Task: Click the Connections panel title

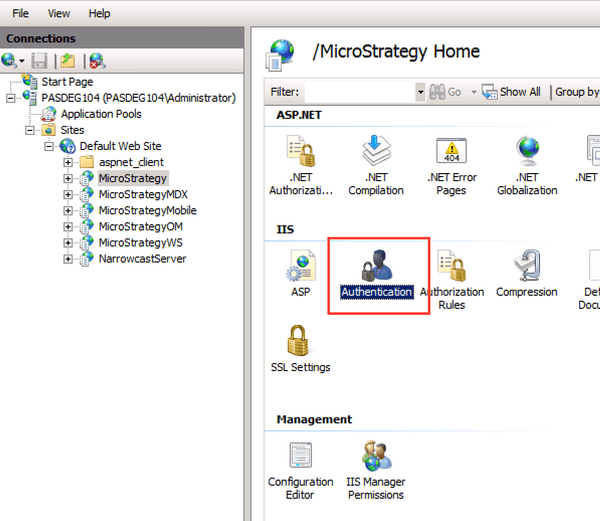Action: pyautogui.click(x=41, y=38)
